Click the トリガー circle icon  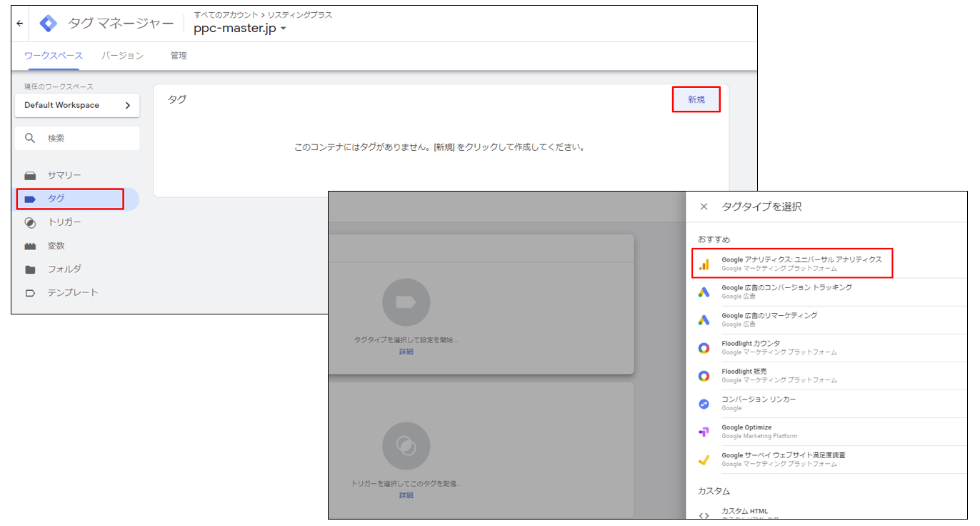[30, 222]
